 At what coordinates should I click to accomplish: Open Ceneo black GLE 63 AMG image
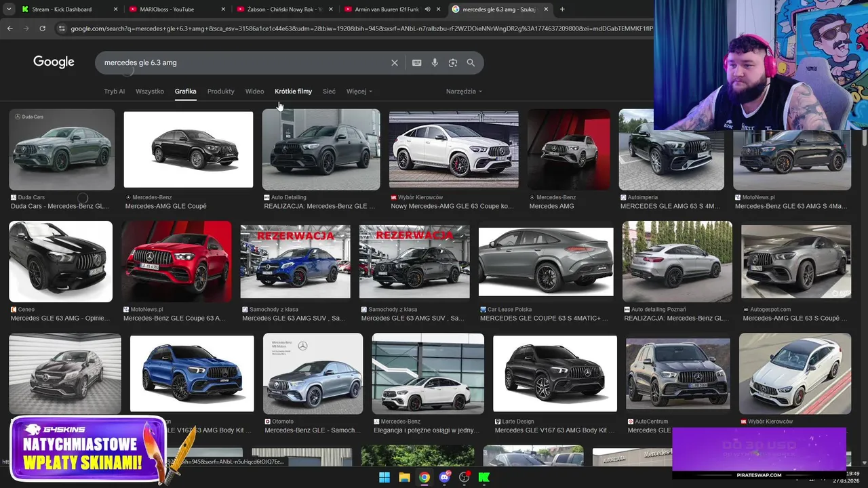[60, 262]
